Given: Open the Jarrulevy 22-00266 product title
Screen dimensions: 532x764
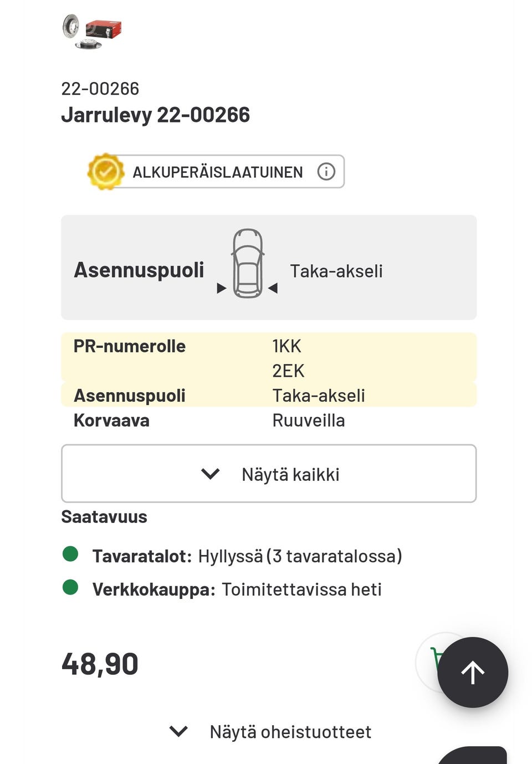Looking at the screenshot, I should pos(156,115).
